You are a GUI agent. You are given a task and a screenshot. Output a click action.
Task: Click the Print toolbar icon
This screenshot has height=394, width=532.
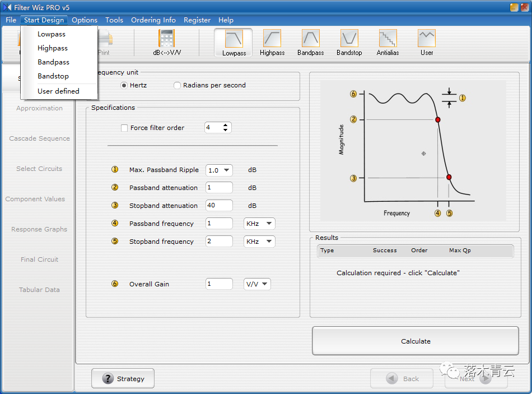pos(105,43)
